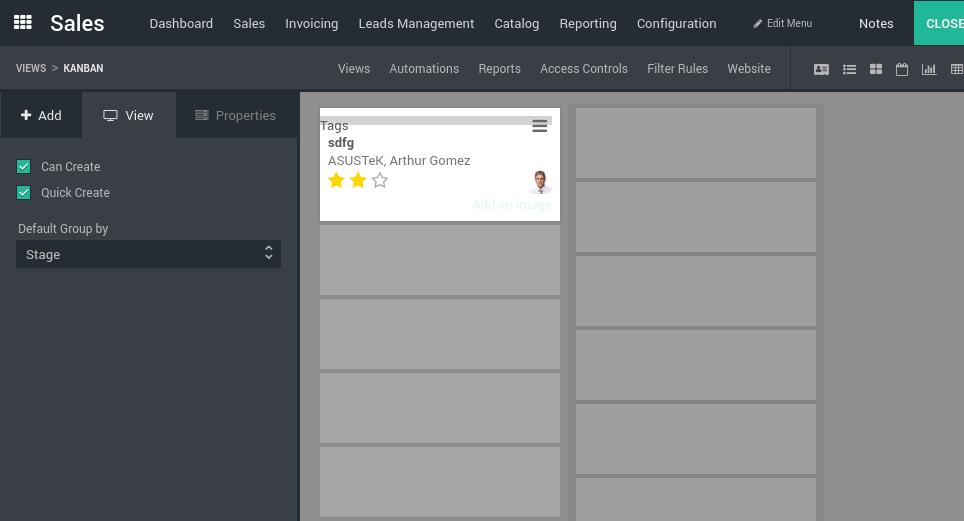Screen dimensions: 964x521
Task: Select the Tags field on the card
Action: [334, 125]
